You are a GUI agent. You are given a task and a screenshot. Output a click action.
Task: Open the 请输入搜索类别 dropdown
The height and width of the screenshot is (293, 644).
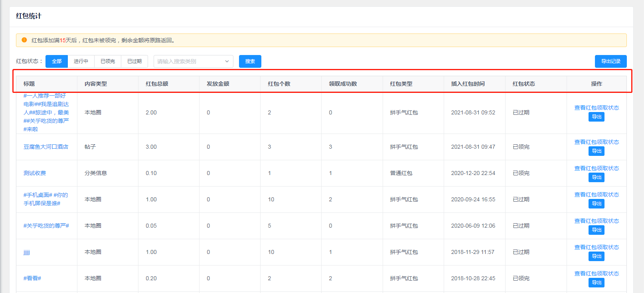click(194, 61)
